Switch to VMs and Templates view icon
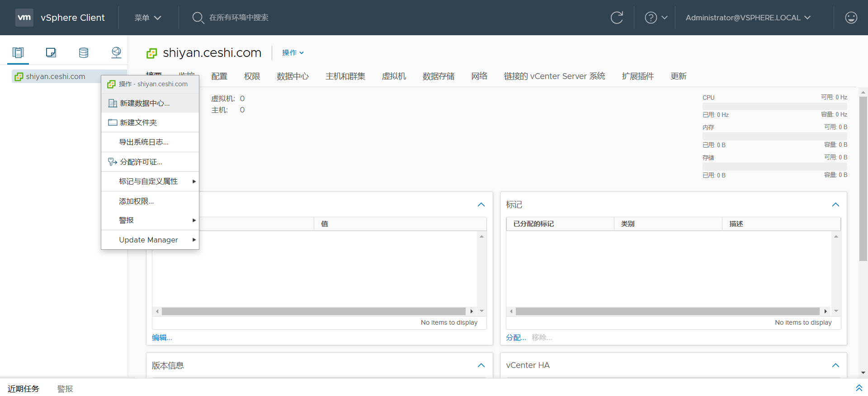Viewport: 868px width, 396px height. tap(51, 53)
